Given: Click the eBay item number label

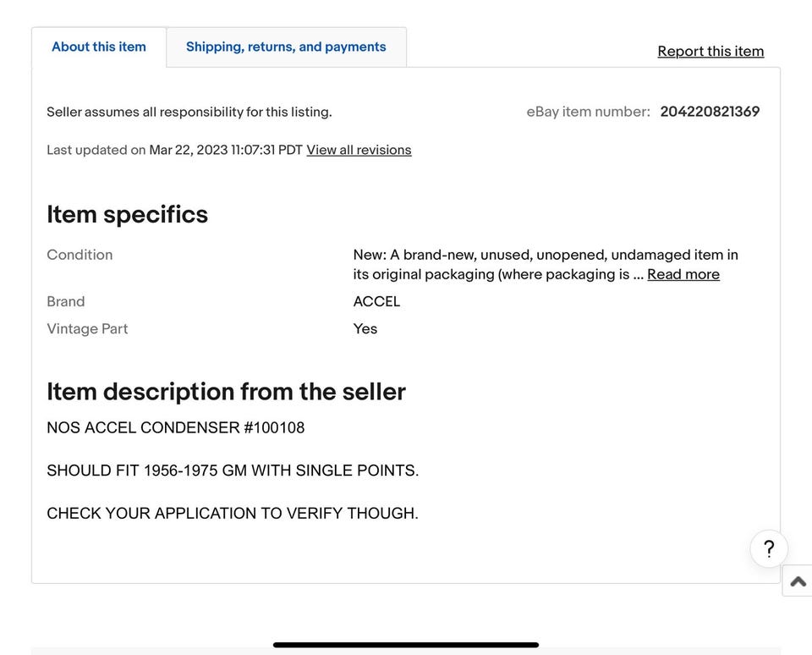Looking at the screenshot, I should point(588,112).
